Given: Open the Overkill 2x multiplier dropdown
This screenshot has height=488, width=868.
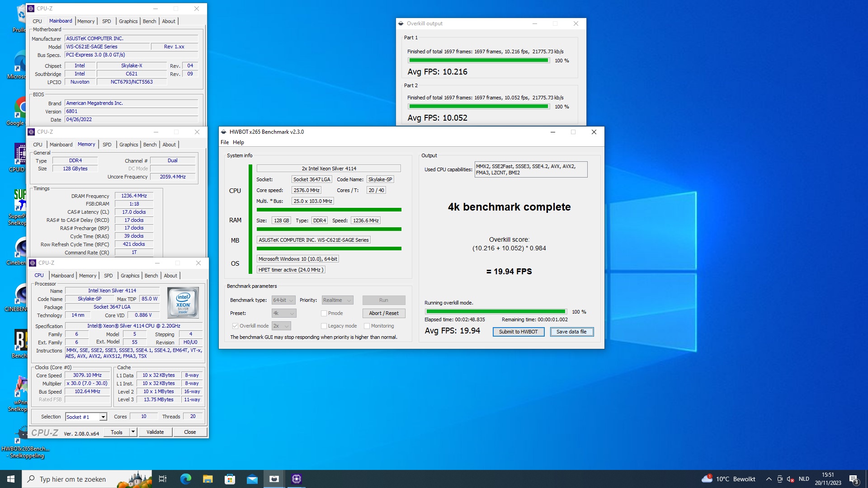Looking at the screenshot, I should [281, 326].
